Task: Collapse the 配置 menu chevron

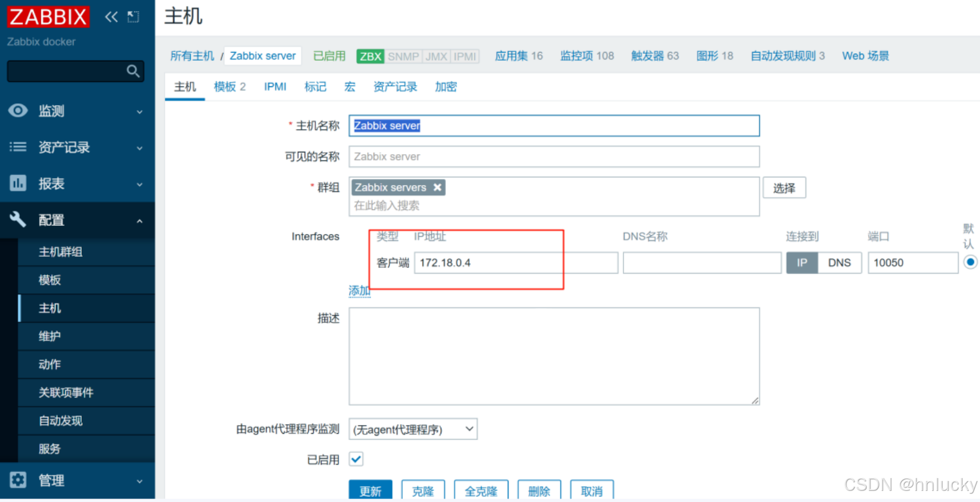Action: click(x=139, y=221)
